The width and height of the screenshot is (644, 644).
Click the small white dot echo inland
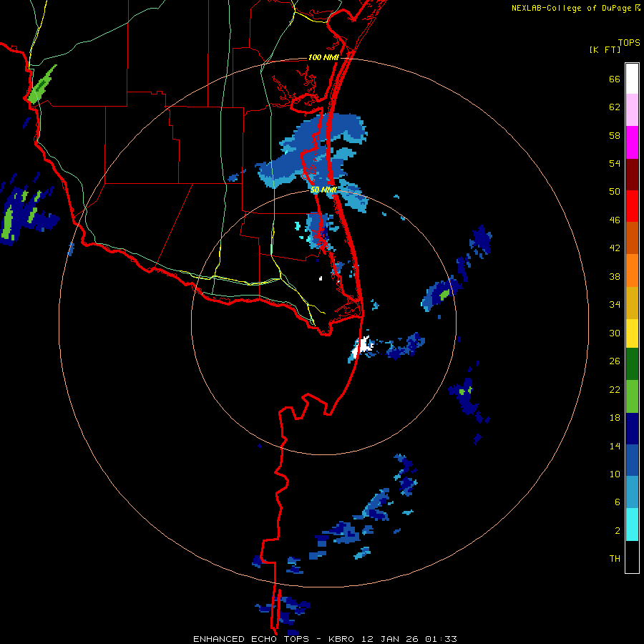coord(321,278)
